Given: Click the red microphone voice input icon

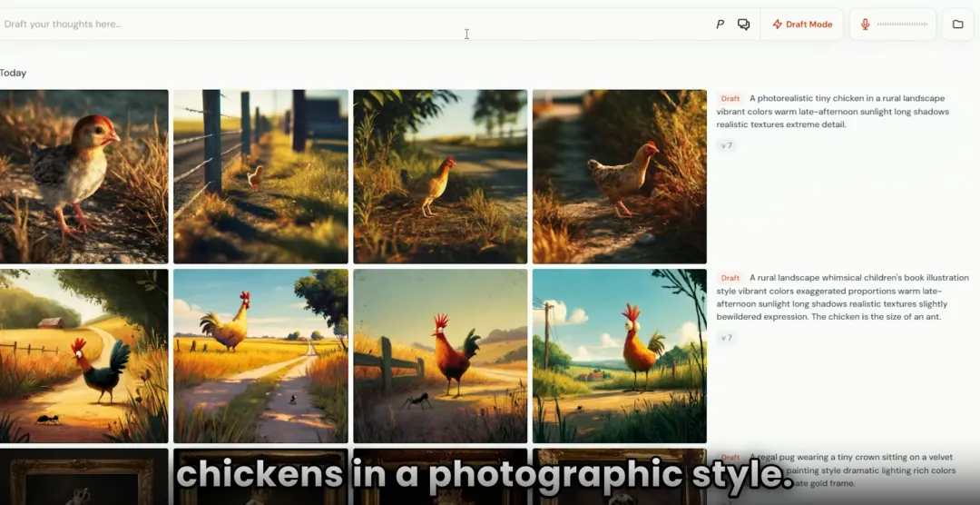Looking at the screenshot, I should tap(865, 25).
